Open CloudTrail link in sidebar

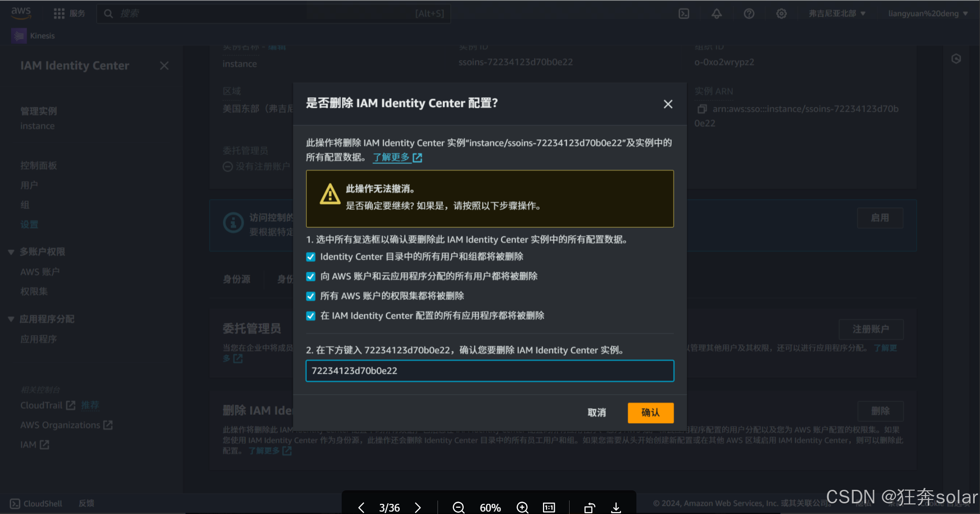pyautogui.click(x=47, y=405)
